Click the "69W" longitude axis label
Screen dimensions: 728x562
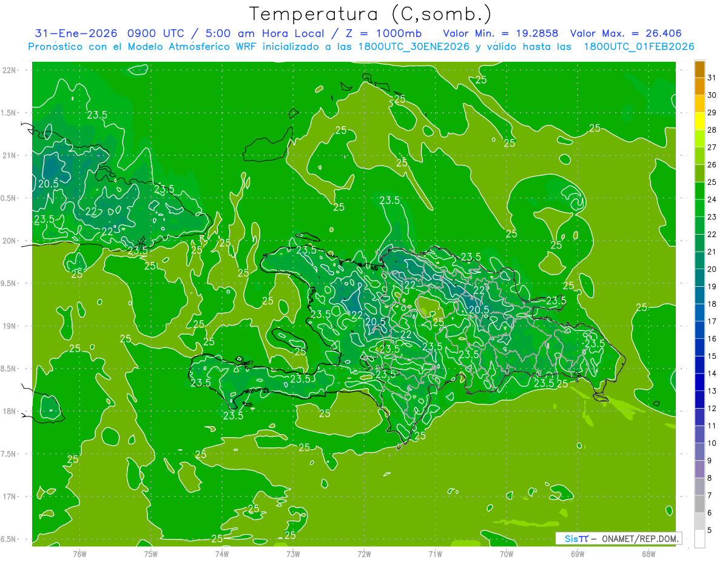578,554
